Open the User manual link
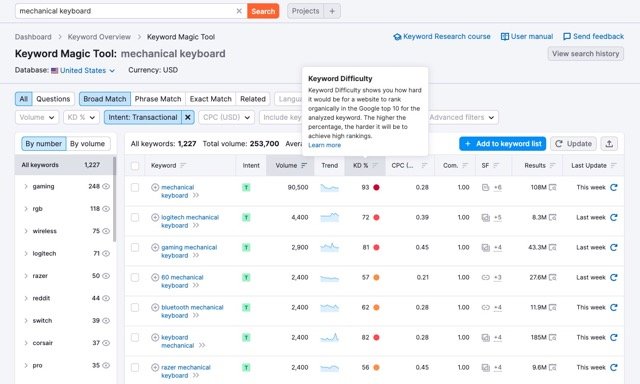 point(527,37)
